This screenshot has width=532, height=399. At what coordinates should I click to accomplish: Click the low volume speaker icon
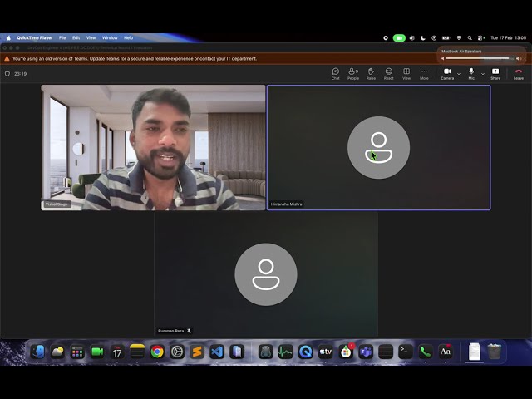pos(442,58)
